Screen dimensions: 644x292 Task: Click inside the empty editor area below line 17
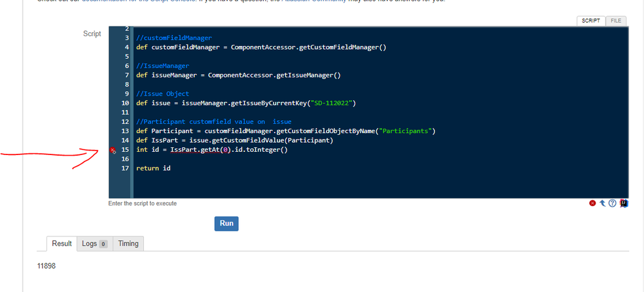pos(381,185)
